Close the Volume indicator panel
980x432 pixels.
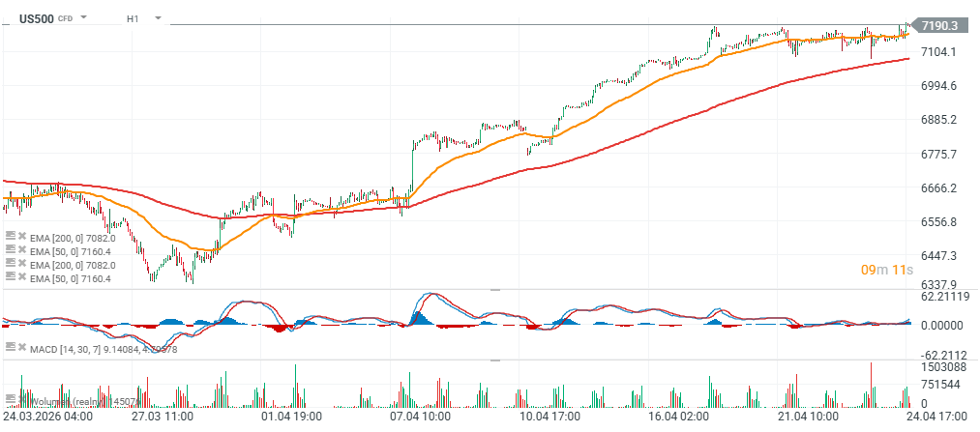(21, 400)
